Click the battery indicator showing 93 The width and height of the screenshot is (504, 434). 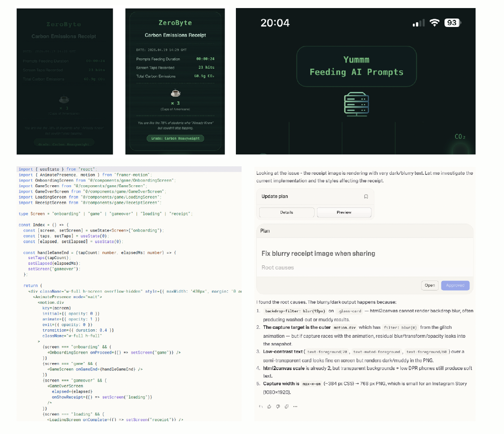452,22
